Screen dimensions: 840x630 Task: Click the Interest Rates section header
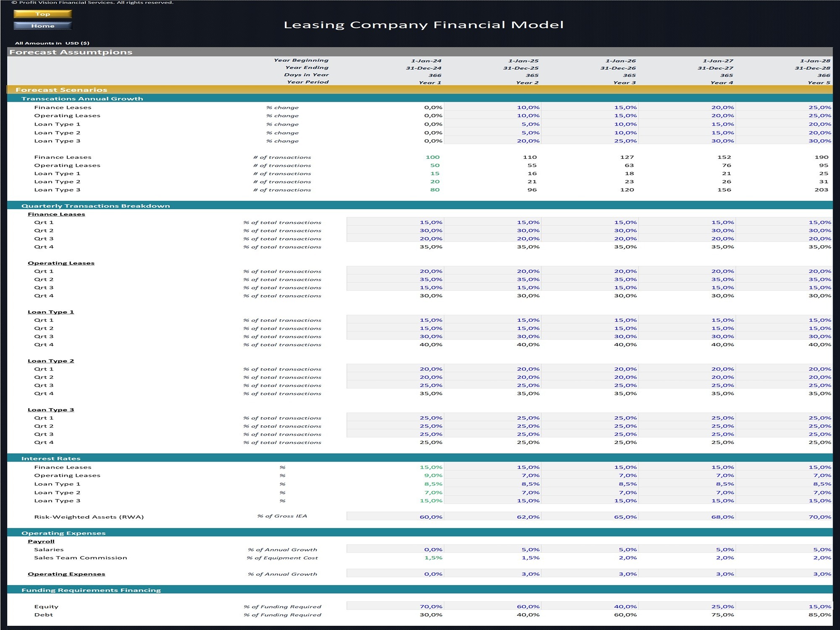click(420, 459)
